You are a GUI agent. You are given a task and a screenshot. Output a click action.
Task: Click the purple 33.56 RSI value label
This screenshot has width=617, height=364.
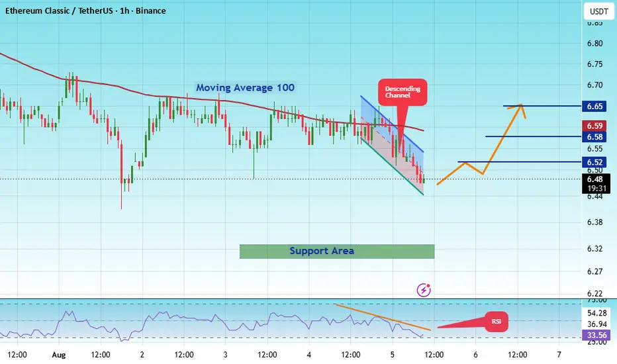point(596,336)
